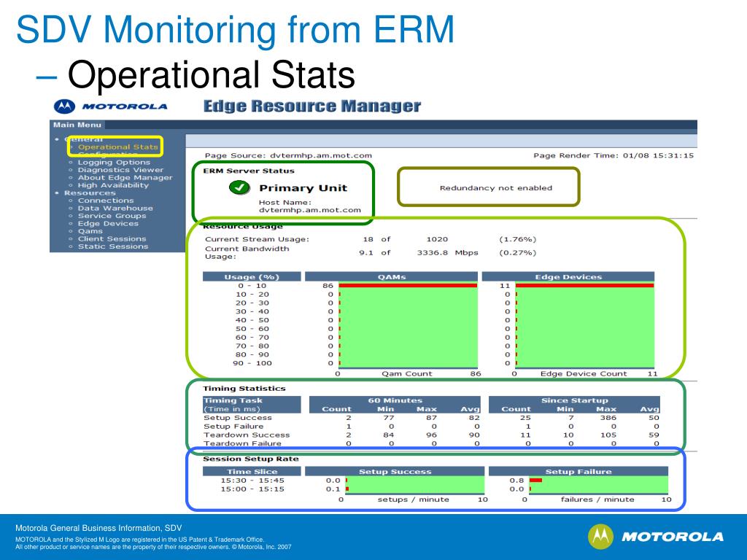The width and height of the screenshot is (747, 560).
Task: Open Connections under Resources
Action: click(106, 201)
